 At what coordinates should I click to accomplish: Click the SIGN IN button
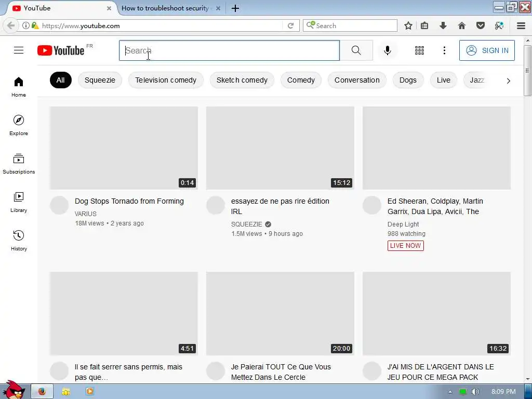point(487,50)
